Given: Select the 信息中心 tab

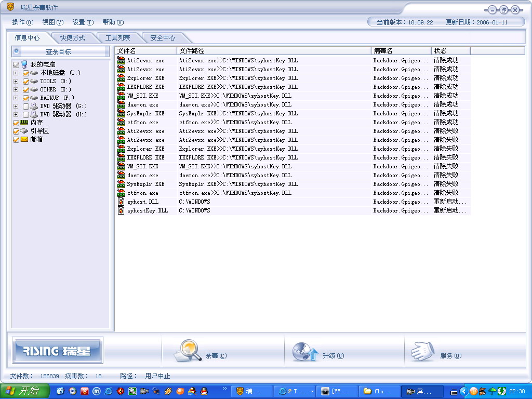Looking at the screenshot, I should tap(27, 37).
